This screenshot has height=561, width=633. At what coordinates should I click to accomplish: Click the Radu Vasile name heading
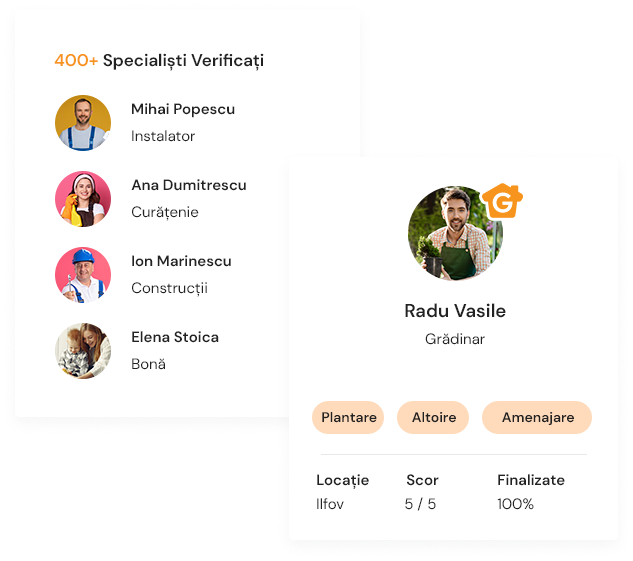click(x=455, y=311)
